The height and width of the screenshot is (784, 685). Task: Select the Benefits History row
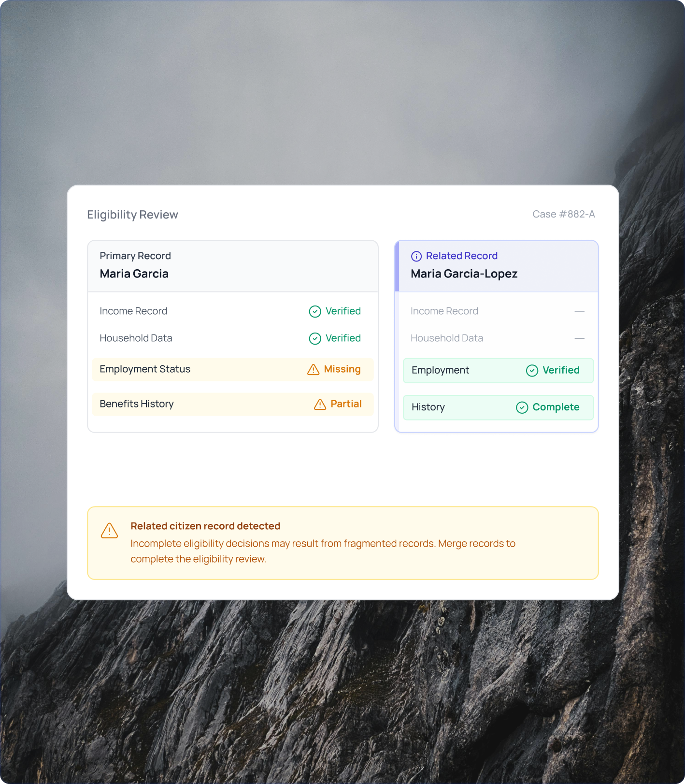(x=232, y=404)
